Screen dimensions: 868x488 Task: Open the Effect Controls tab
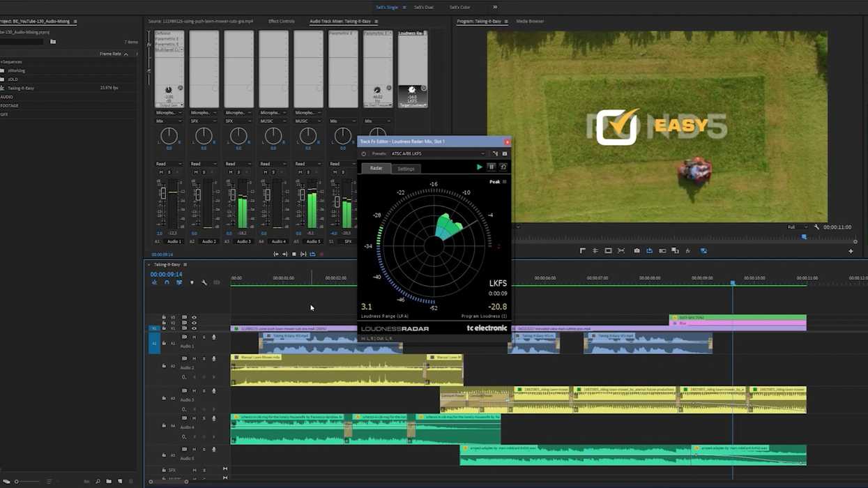pyautogui.click(x=282, y=21)
